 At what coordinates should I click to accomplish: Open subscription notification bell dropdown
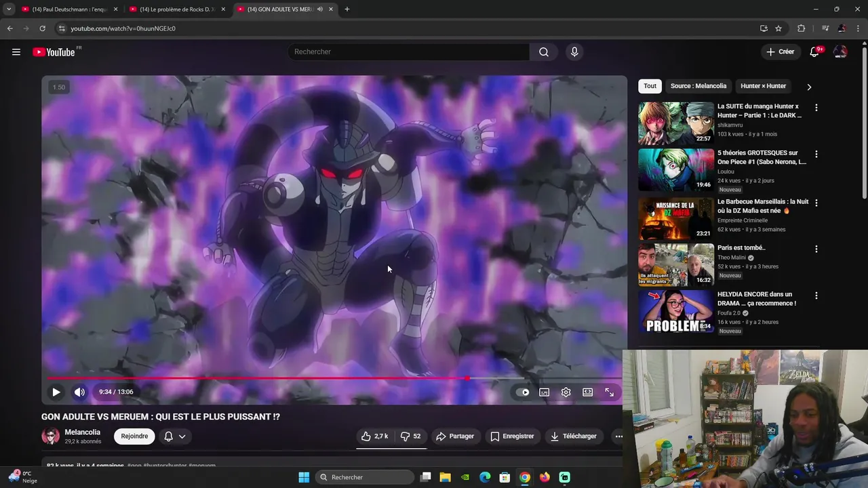(175, 436)
